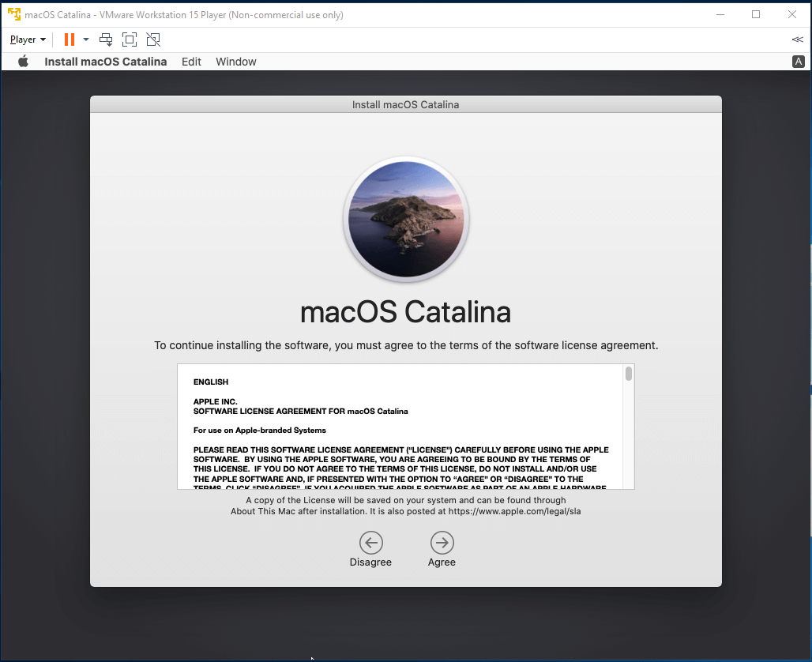Click the Agree arrow button
Viewport: 812px width, 662px height.
coord(442,543)
